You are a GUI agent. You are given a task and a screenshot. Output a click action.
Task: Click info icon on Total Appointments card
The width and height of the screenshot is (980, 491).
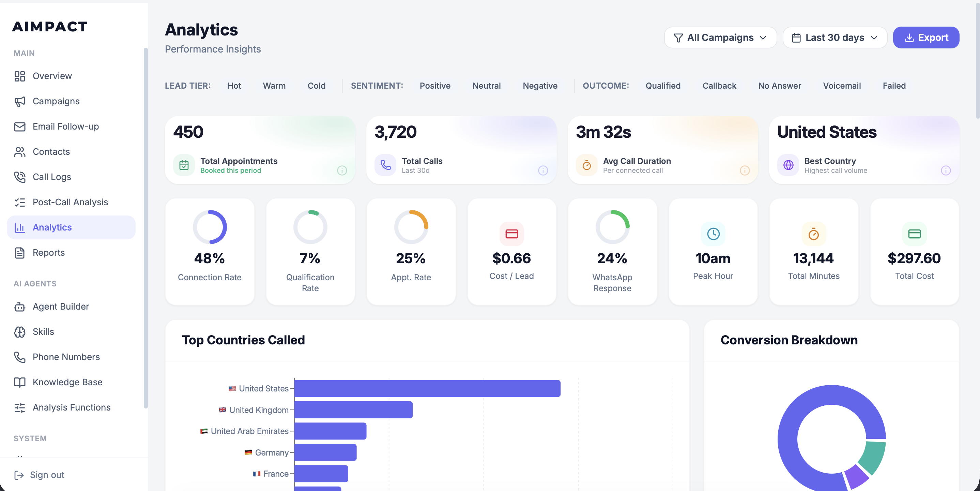click(342, 170)
